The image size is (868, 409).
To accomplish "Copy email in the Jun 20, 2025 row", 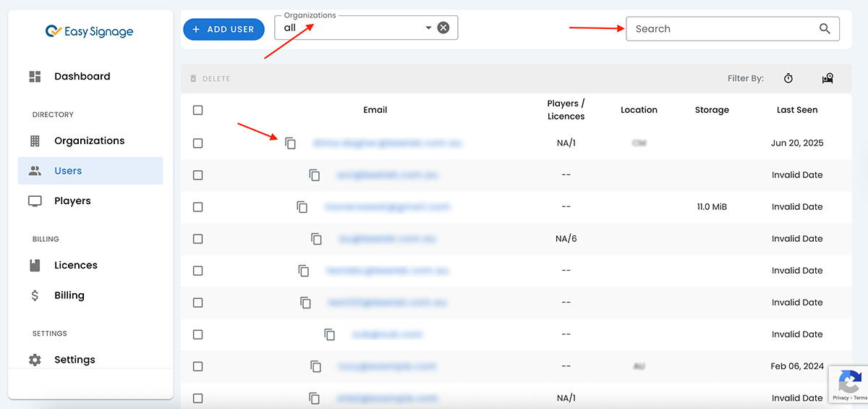I will click(290, 143).
